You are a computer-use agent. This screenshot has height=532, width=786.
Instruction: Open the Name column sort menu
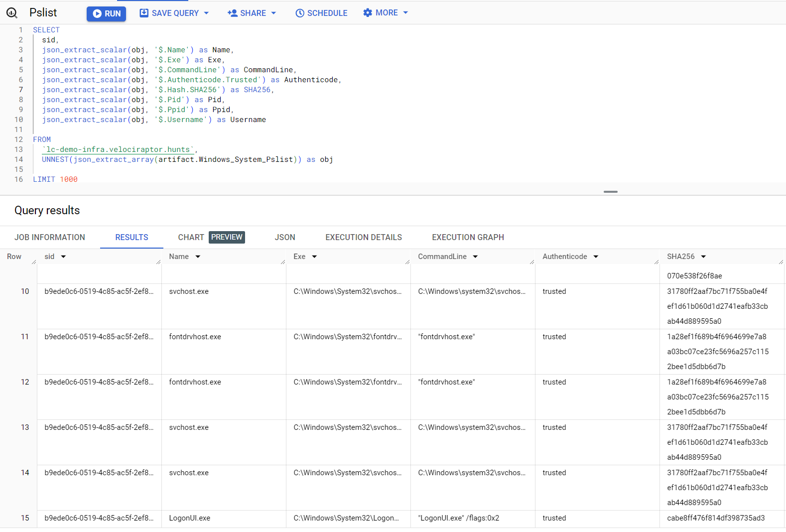point(198,257)
